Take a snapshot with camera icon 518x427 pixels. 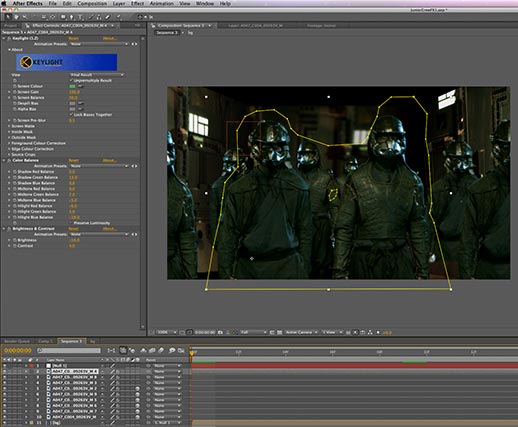(x=220, y=332)
